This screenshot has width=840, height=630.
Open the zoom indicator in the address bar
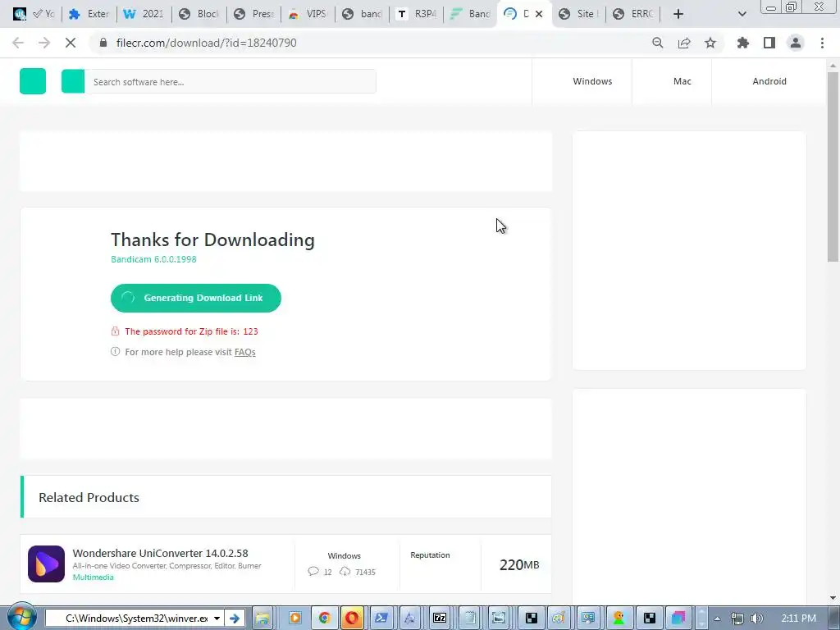(x=657, y=43)
